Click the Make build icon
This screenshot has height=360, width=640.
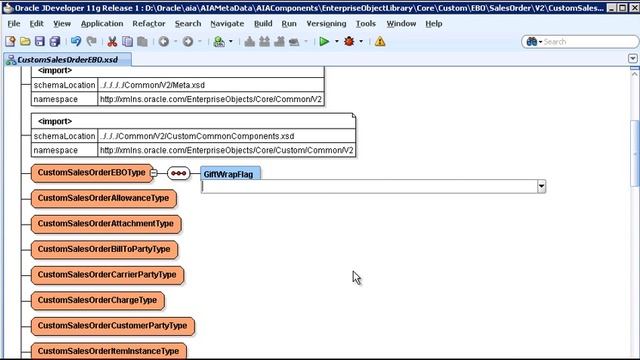tap(249, 41)
